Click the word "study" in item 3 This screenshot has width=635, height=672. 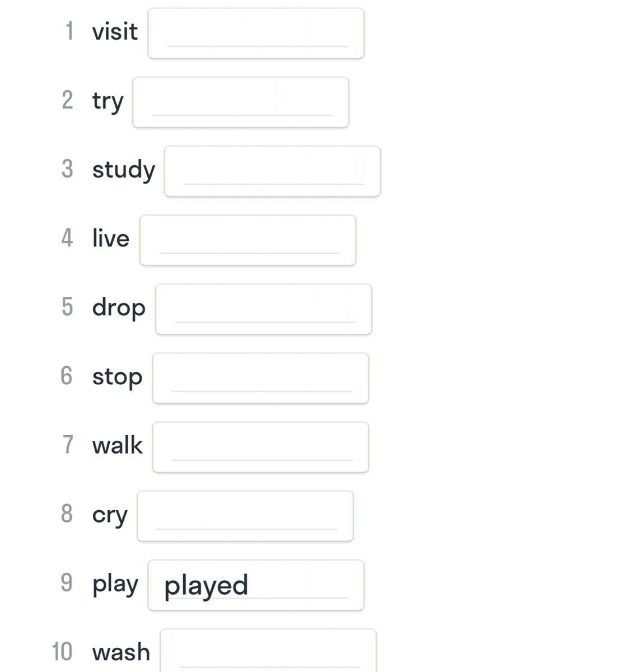pos(123,170)
